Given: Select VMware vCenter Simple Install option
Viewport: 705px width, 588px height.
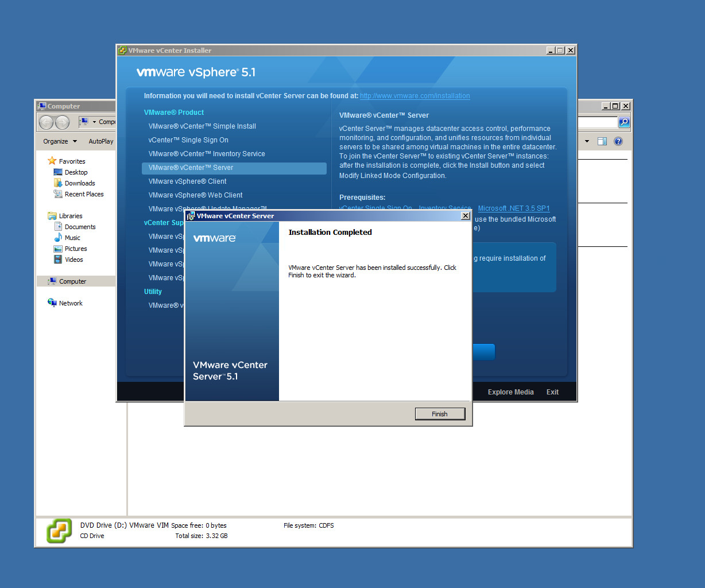Looking at the screenshot, I should coord(202,126).
